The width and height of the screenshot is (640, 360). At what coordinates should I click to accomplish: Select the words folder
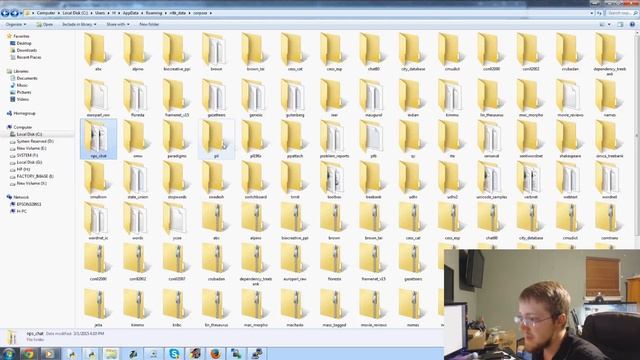tap(138, 221)
